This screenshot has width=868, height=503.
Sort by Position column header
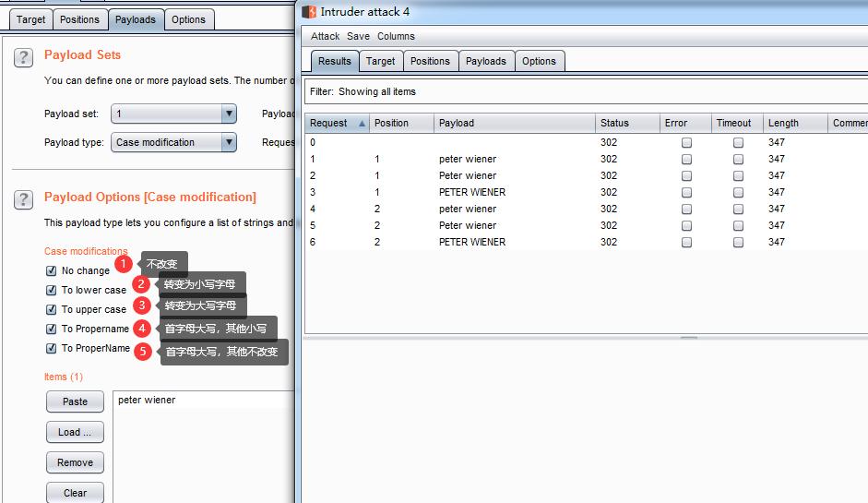point(401,124)
